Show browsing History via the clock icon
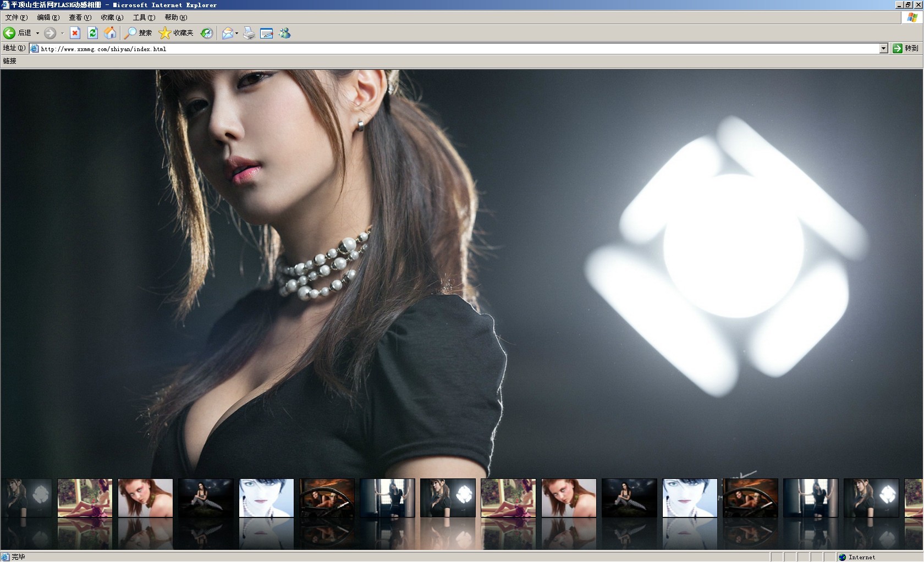The image size is (924, 562). pyautogui.click(x=206, y=33)
